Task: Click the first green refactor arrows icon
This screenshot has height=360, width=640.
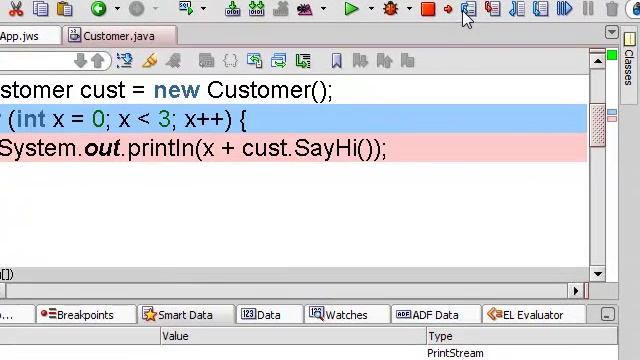Action: pyautogui.click(x=254, y=61)
